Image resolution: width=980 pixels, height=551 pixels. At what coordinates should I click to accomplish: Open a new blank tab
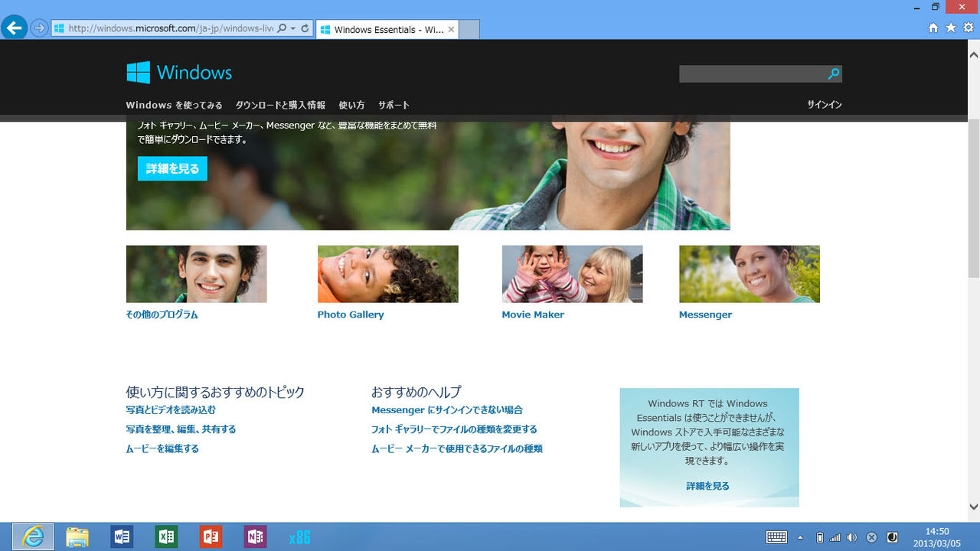pyautogui.click(x=469, y=30)
